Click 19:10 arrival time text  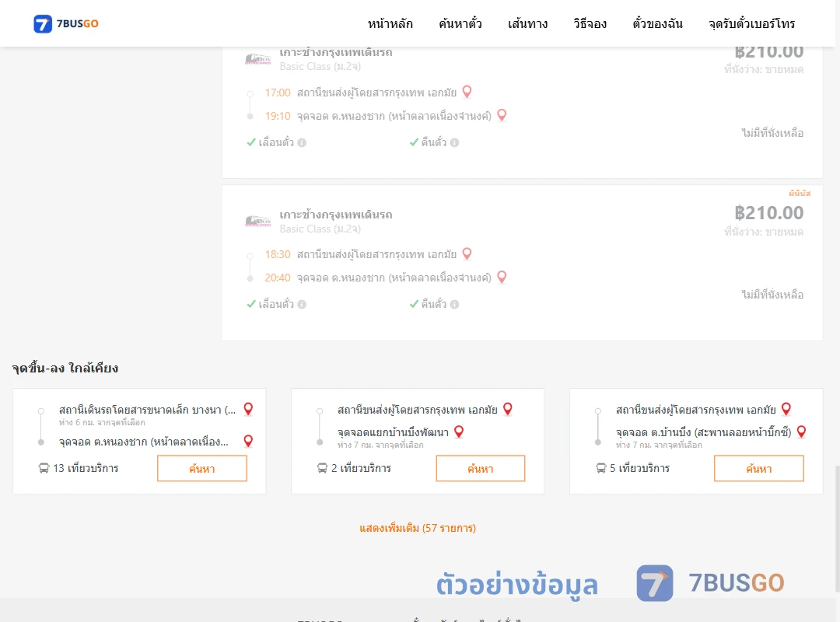pyautogui.click(x=278, y=116)
